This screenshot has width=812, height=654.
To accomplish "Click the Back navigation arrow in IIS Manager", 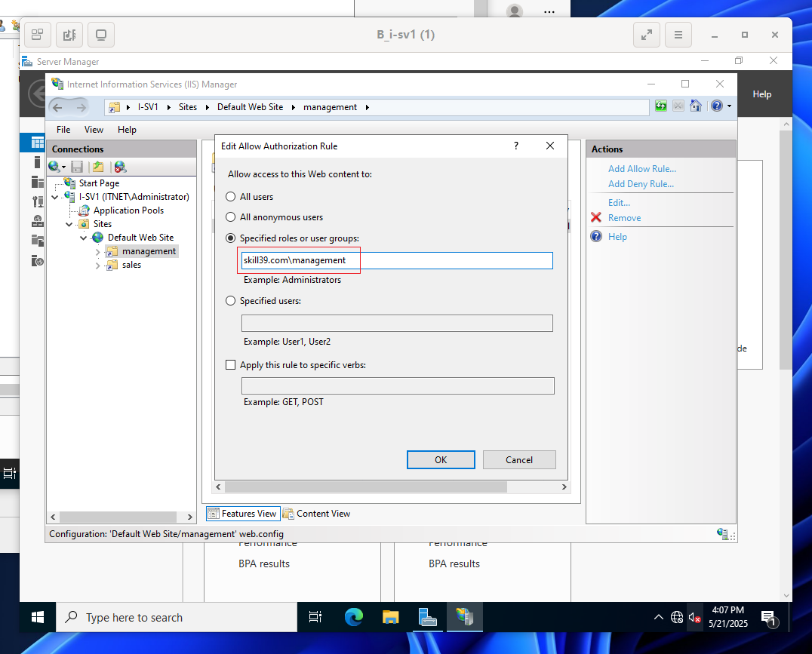I will click(58, 107).
